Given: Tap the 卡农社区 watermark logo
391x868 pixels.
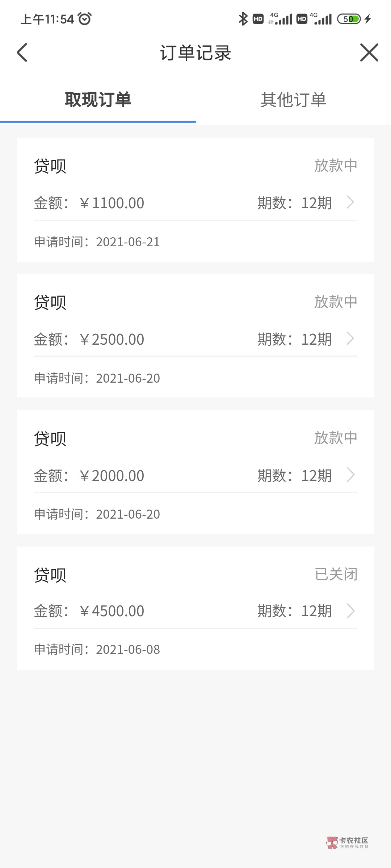Looking at the screenshot, I should [347, 842].
